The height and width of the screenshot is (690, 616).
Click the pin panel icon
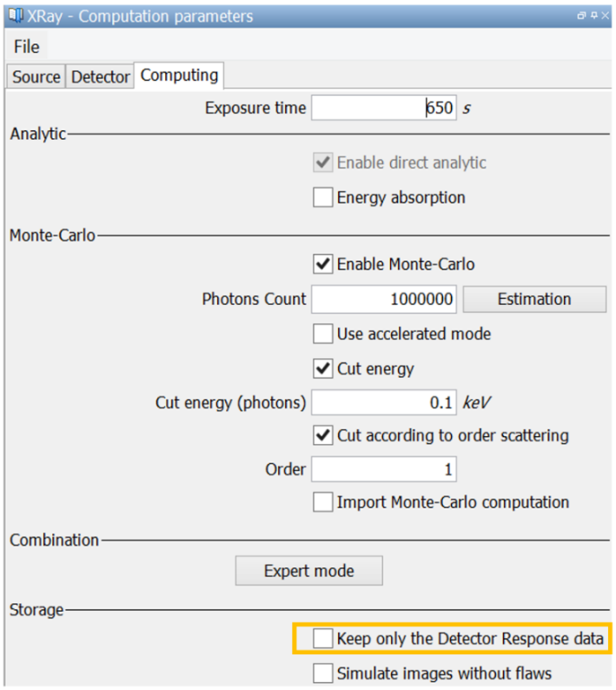(x=593, y=16)
